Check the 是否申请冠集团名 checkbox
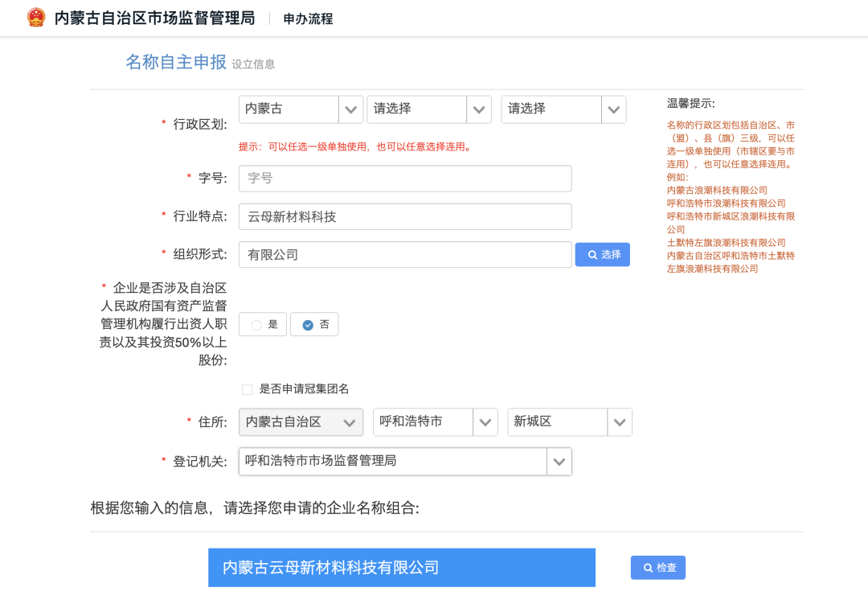 tap(247, 388)
